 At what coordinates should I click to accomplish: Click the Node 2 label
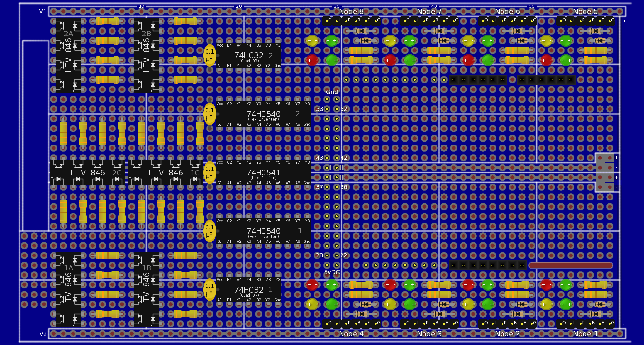(x=507, y=334)
